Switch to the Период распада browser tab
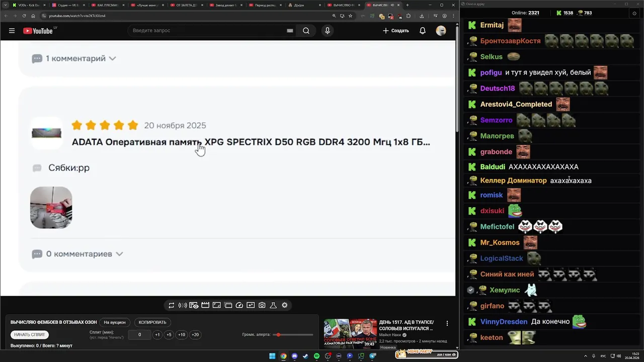The height and width of the screenshot is (362, 644). point(266,5)
